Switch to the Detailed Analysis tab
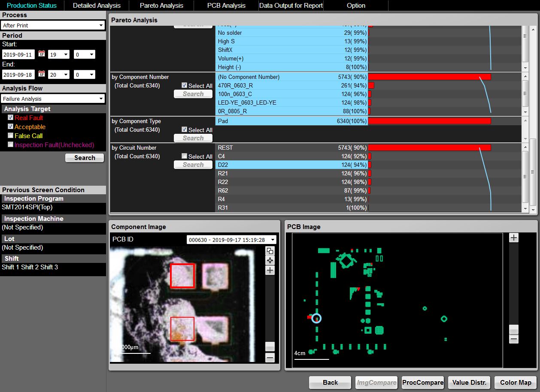 tap(97, 6)
